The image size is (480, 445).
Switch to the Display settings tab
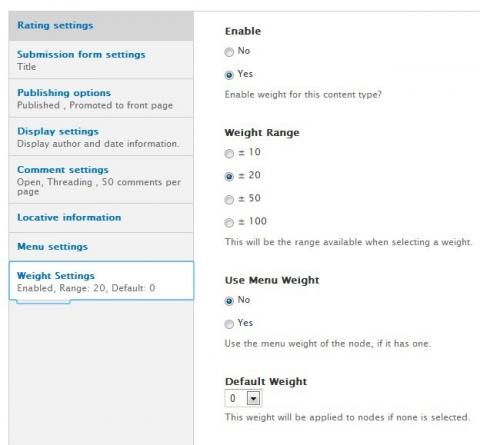coord(101,137)
